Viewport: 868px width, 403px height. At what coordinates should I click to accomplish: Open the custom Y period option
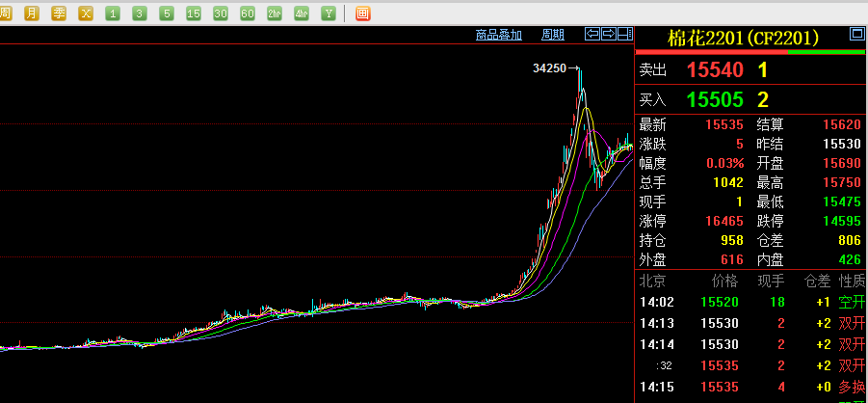coord(329,13)
